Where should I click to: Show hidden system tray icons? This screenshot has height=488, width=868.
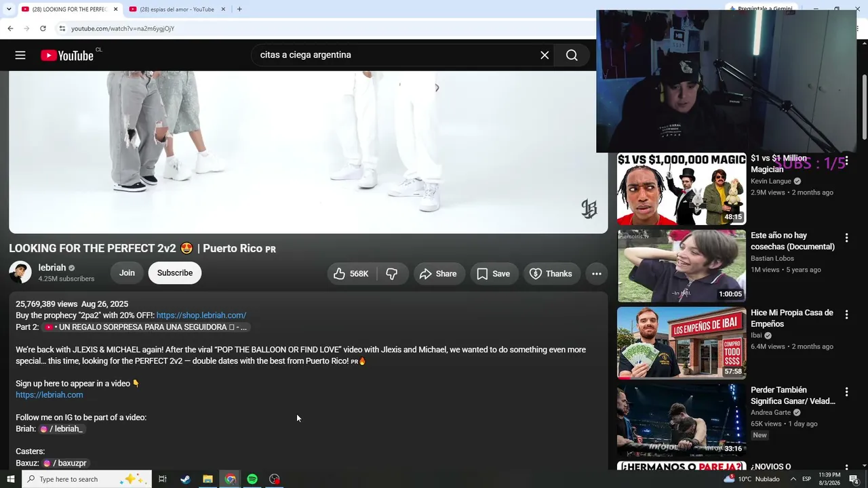793,479
